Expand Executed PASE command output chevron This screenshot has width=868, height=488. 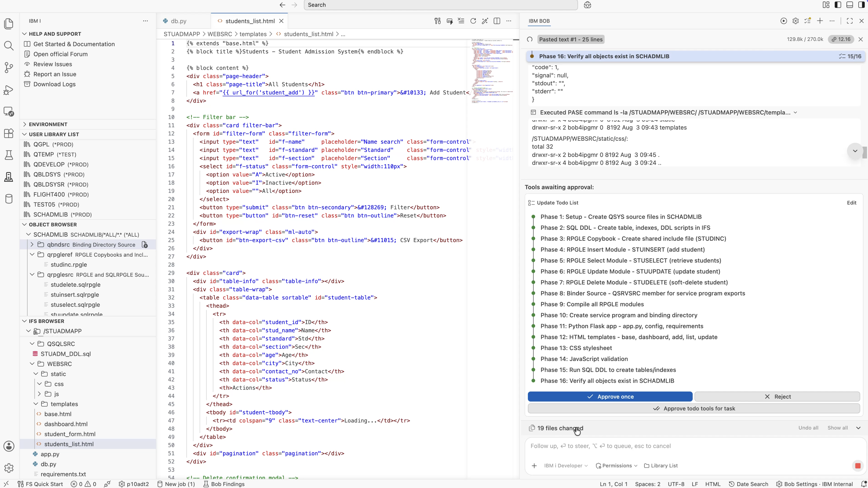795,113
